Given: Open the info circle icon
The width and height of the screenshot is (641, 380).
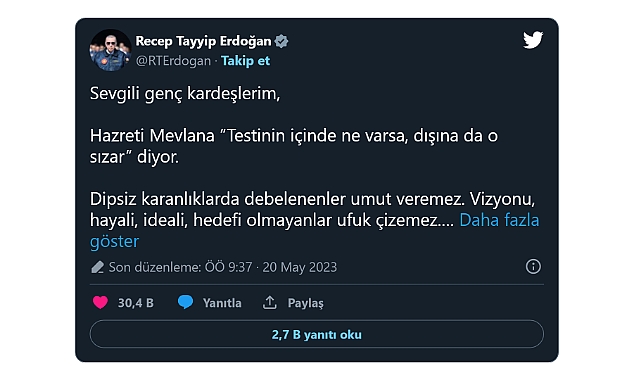Looking at the screenshot, I should [533, 266].
